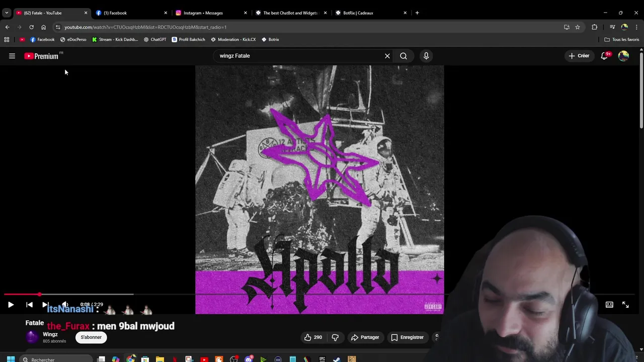Open Chrome three-dot menu
This screenshot has width=644, height=362.
click(636, 27)
